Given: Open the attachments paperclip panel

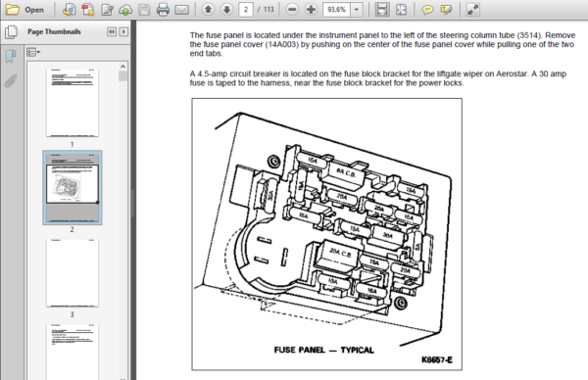Looking at the screenshot, I should click(11, 81).
